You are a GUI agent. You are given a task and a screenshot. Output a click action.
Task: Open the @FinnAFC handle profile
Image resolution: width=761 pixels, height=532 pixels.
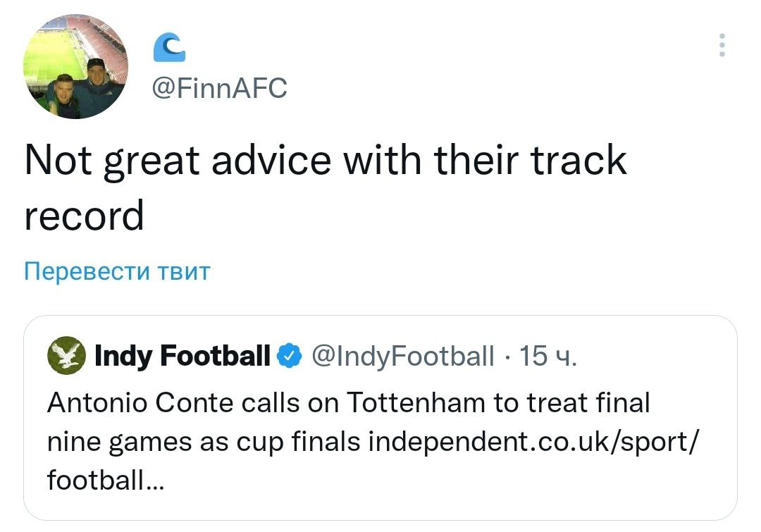[x=219, y=88]
